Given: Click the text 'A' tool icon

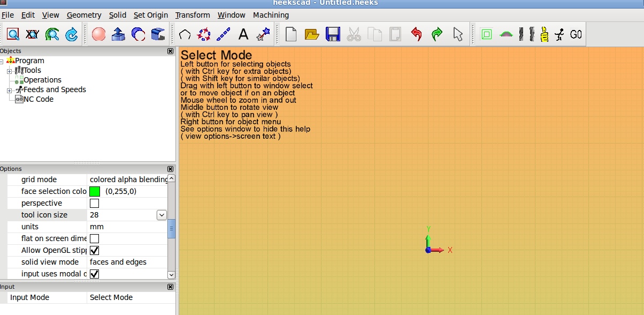Looking at the screenshot, I should coord(243,35).
